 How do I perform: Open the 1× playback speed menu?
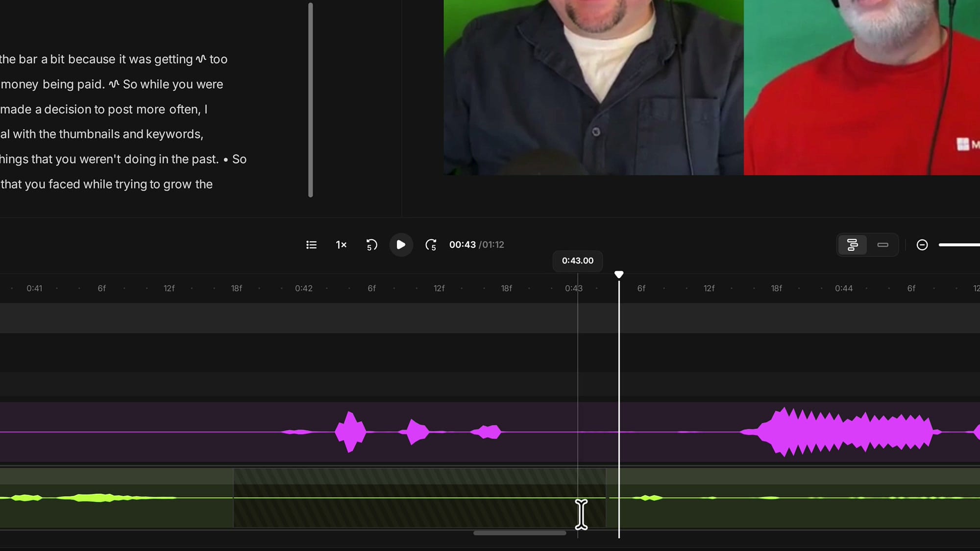341,244
